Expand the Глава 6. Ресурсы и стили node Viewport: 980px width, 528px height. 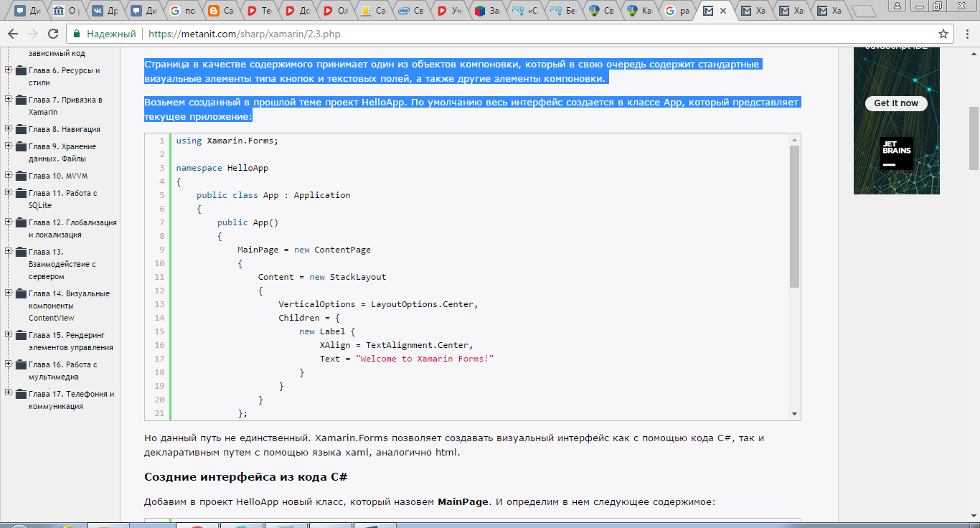point(8,70)
